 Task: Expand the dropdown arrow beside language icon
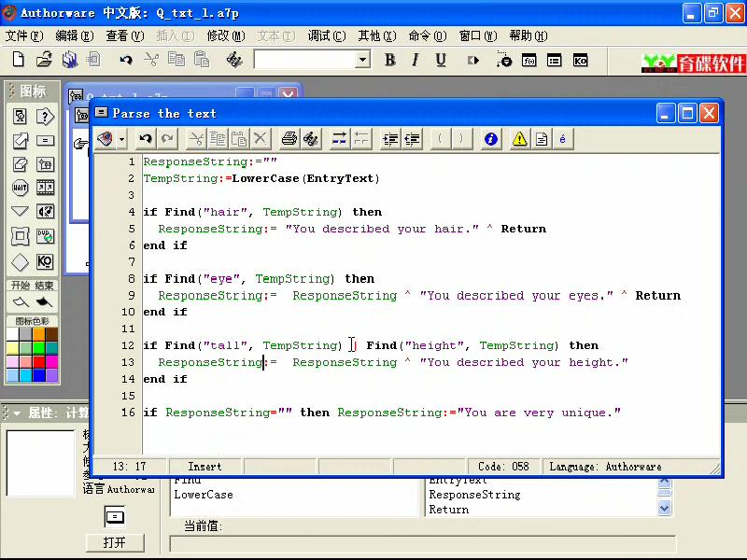coord(122,139)
